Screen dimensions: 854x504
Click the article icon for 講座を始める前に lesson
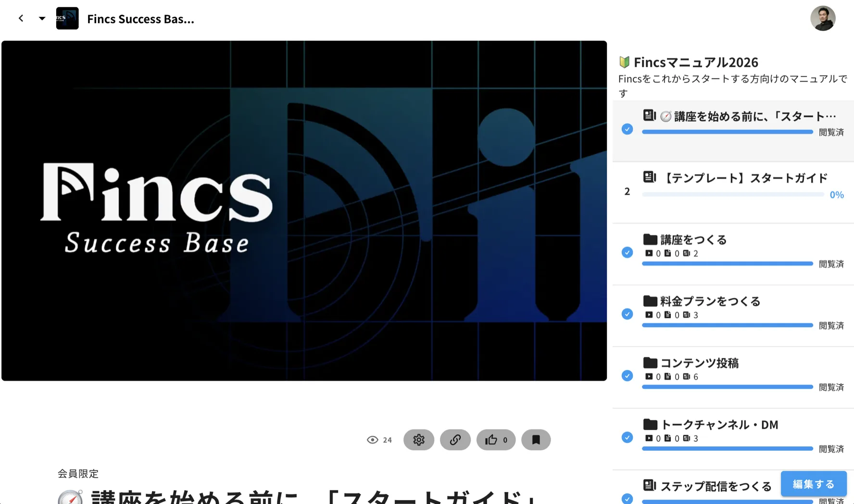coord(649,115)
